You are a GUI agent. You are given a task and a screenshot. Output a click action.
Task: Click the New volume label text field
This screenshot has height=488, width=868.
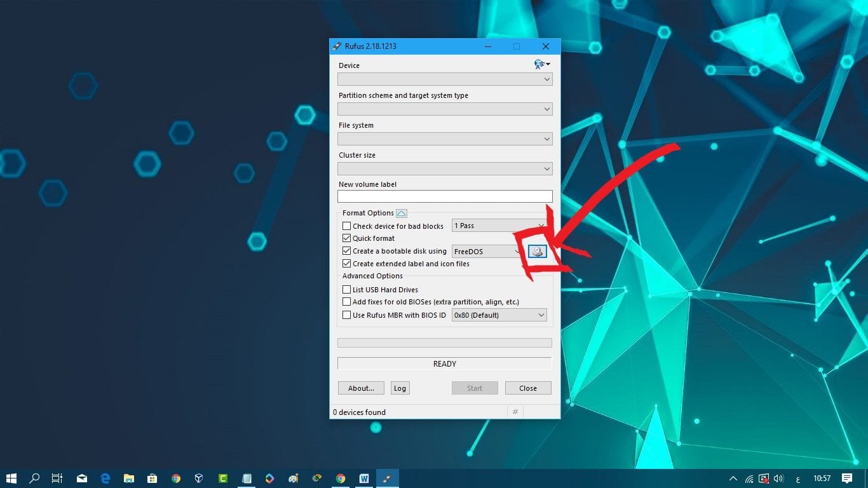click(445, 196)
